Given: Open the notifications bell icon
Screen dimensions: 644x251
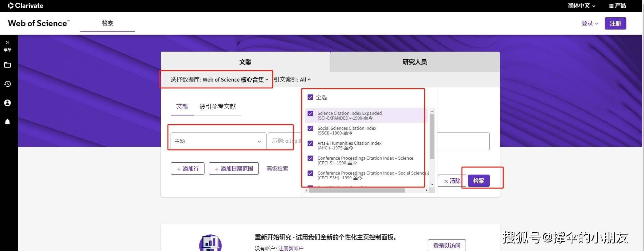Looking at the screenshot, I should coord(7,122).
